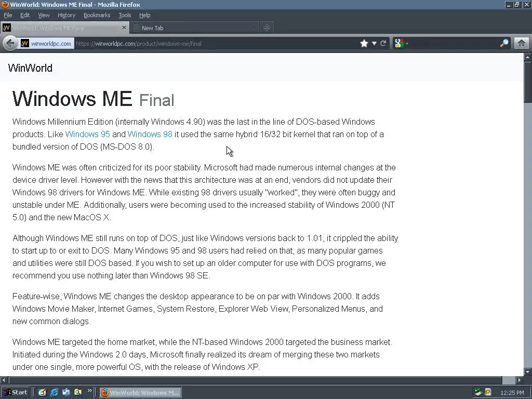Open the History menu

[x=66, y=15]
